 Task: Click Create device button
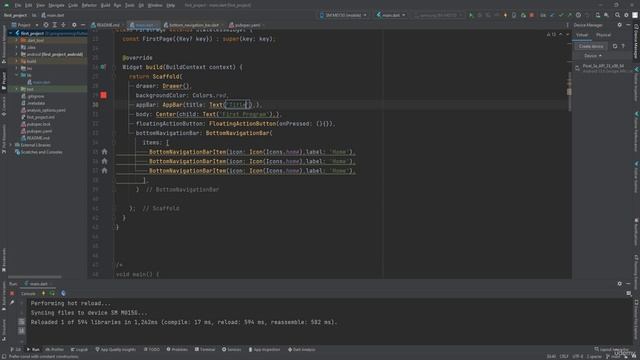point(591,46)
